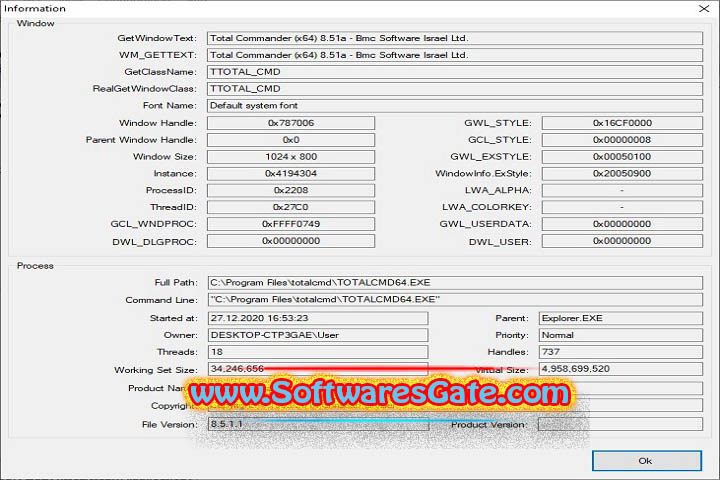
Task: Click the Ok button
Action: (x=647, y=461)
